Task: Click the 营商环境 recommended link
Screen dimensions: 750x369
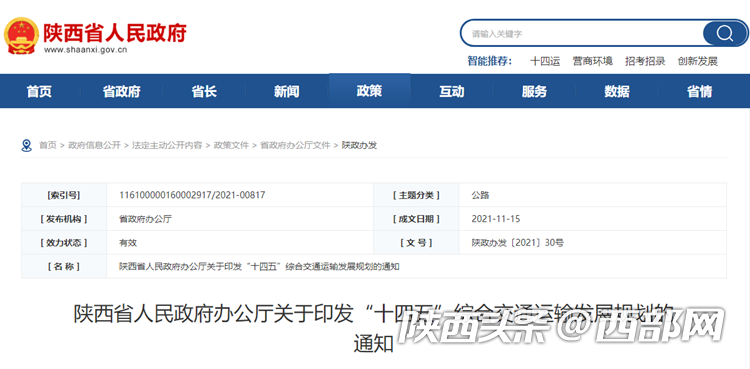Action: pos(593,61)
